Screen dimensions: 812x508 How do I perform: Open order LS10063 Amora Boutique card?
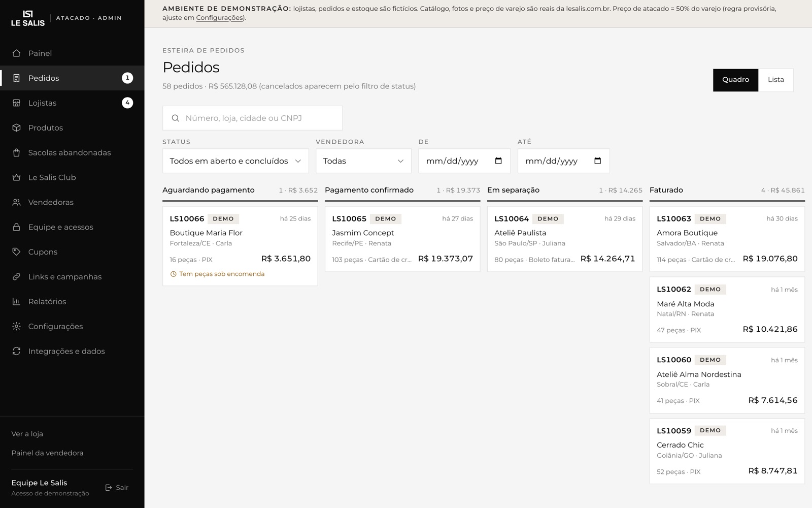tap(727, 239)
